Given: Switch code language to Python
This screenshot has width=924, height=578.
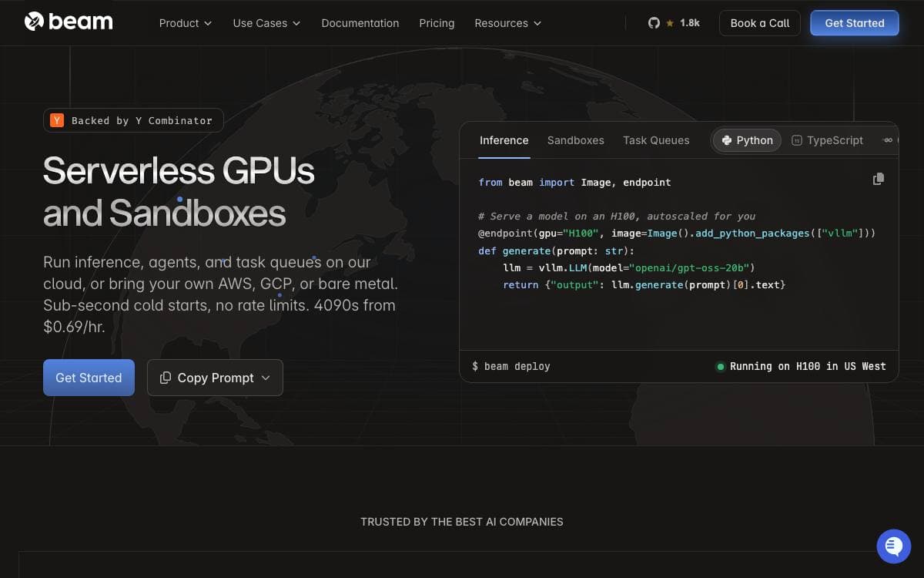Looking at the screenshot, I should point(747,140).
